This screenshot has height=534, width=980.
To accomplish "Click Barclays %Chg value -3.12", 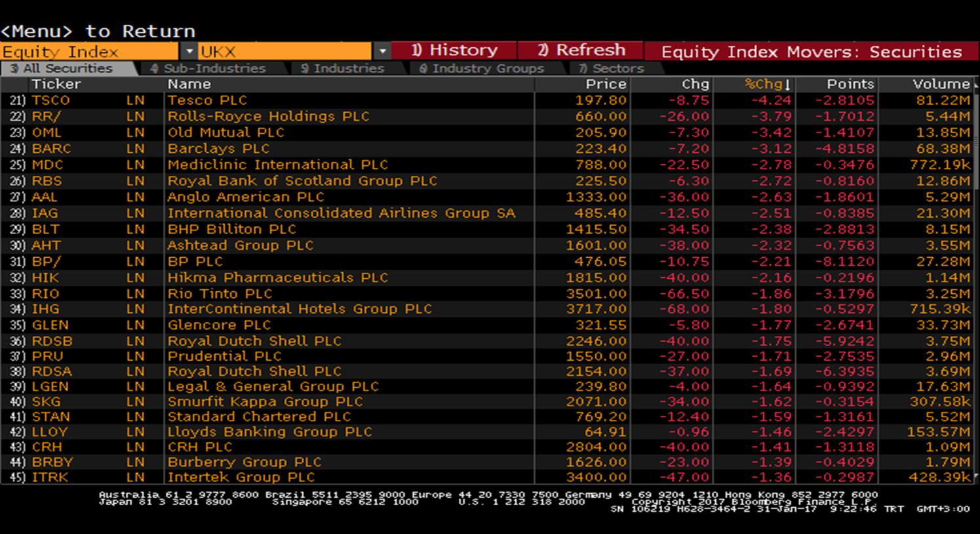I will pyautogui.click(x=772, y=149).
